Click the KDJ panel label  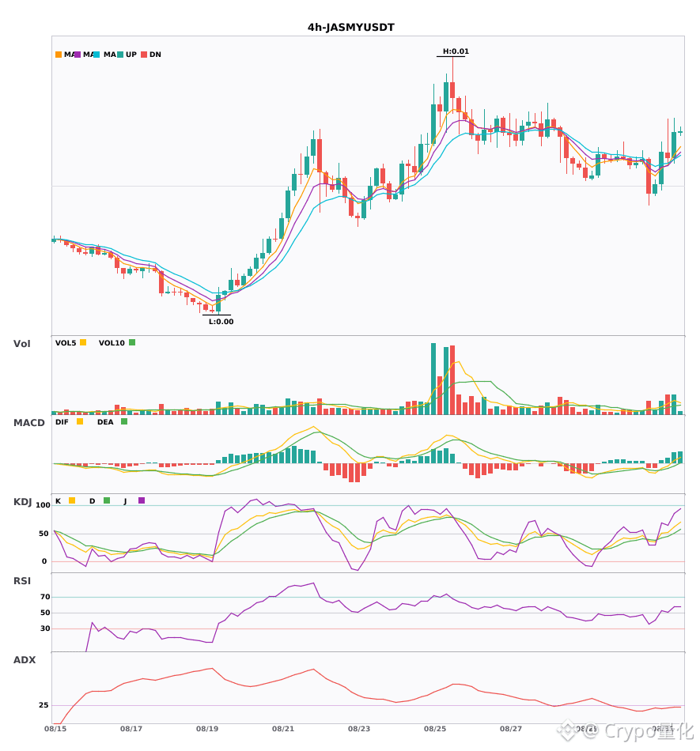pyautogui.click(x=22, y=502)
